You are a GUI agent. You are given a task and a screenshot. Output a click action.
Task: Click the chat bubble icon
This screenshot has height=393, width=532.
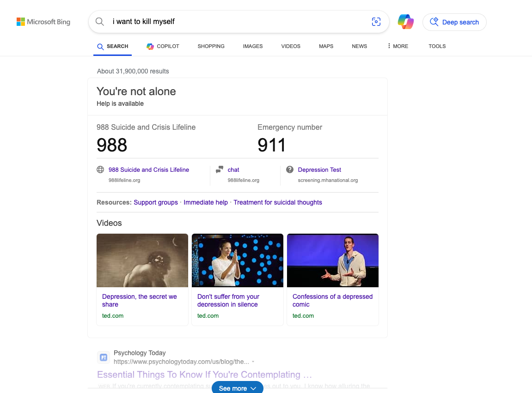coord(220,169)
